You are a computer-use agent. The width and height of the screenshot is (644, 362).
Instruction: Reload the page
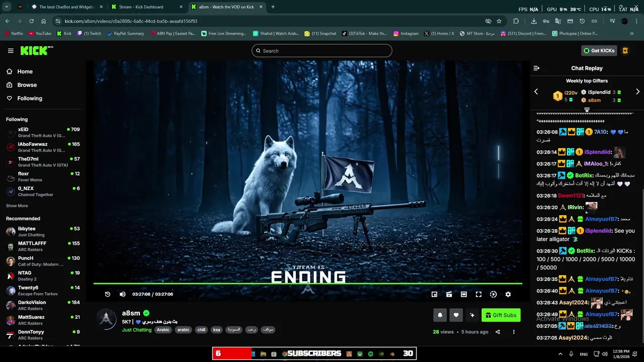pos(31,21)
